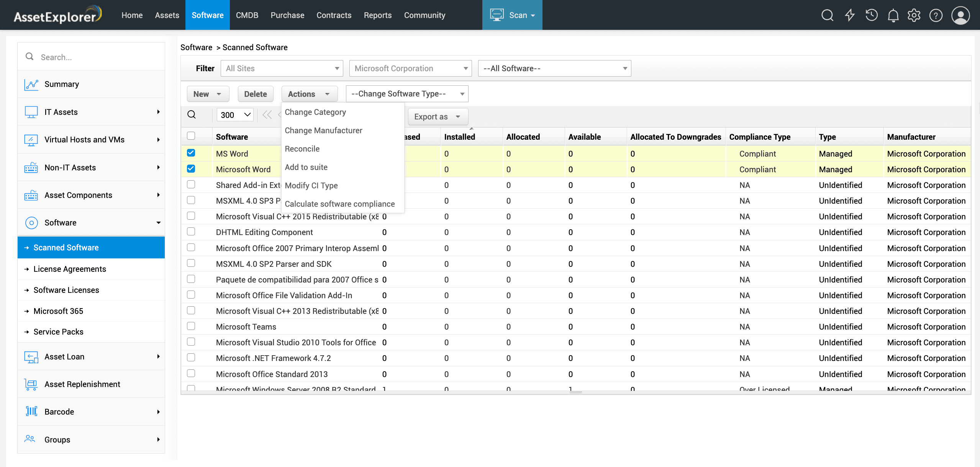
Task: Open the recent history clock icon
Action: click(872, 15)
